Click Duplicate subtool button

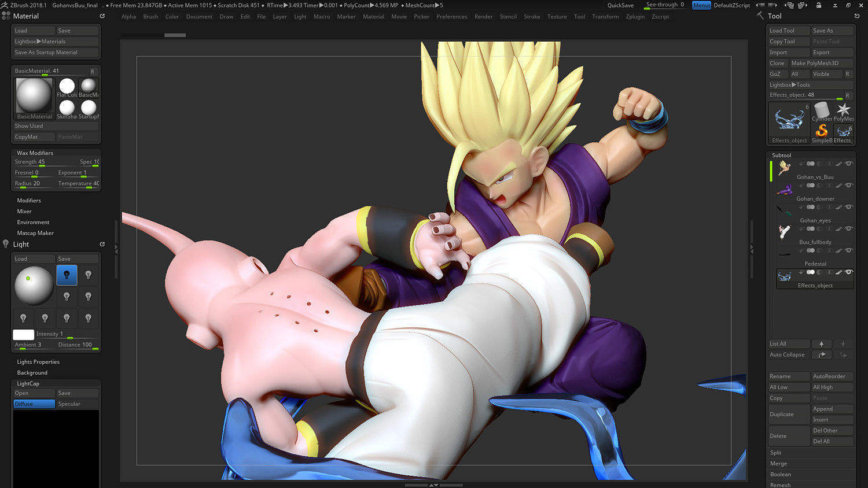click(789, 414)
